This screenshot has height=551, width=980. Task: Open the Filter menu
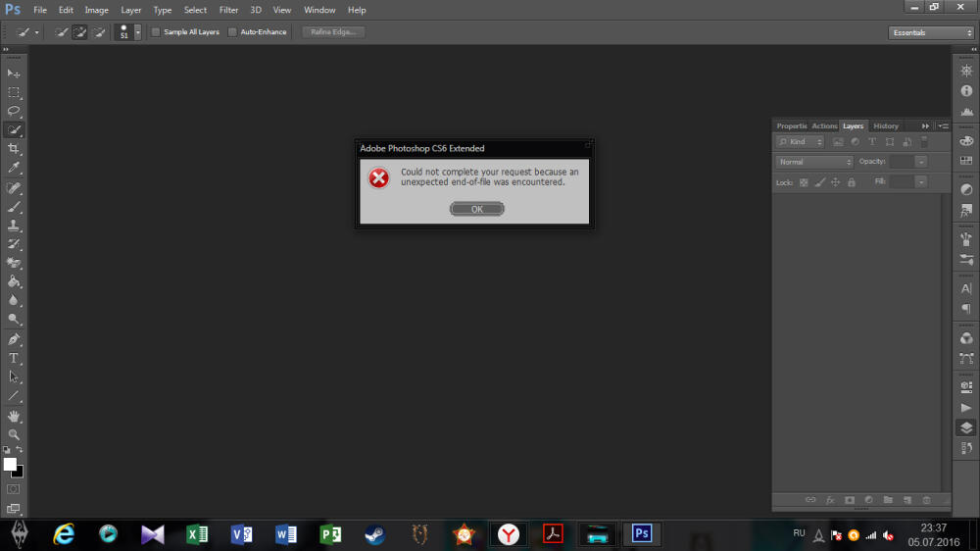[228, 10]
